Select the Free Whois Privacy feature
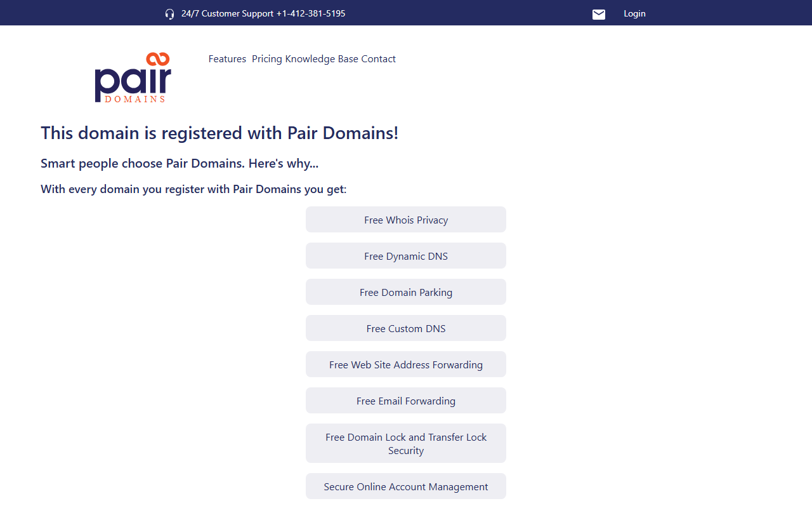The image size is (812, 508). (406, 220)
